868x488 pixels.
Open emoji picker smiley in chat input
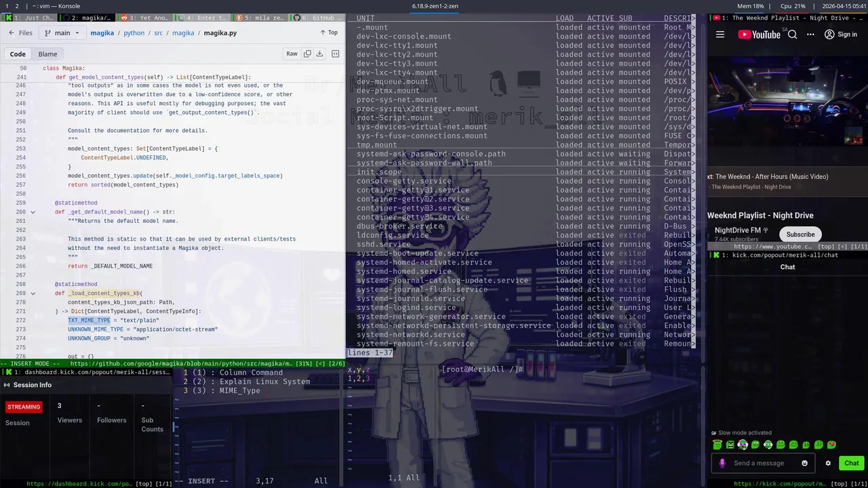805,463
